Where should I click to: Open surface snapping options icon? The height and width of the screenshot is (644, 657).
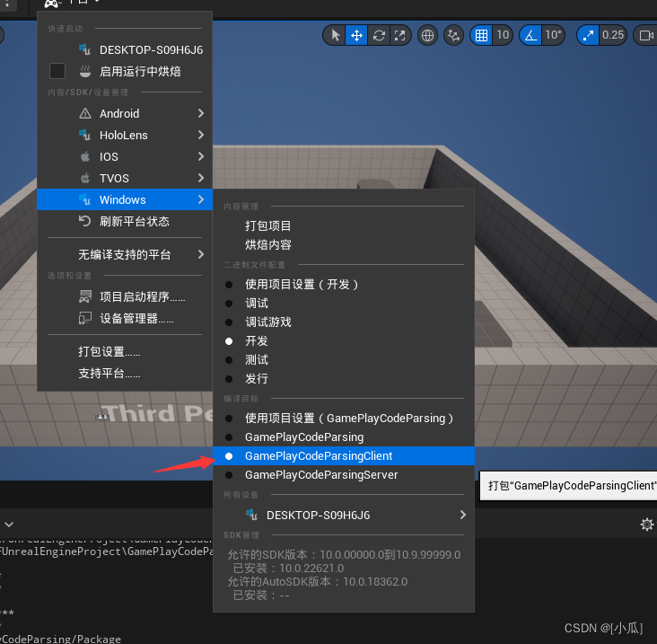coord(453,35)
